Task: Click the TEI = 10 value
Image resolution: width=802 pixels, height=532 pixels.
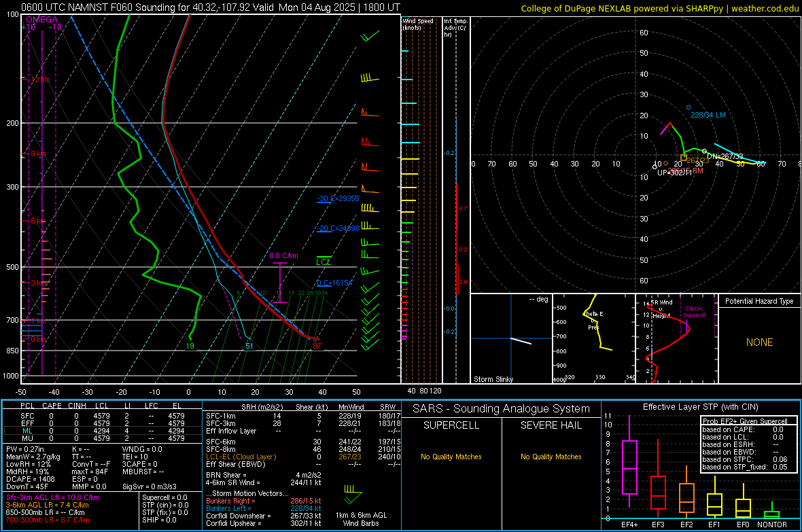Action: (135, 457)
